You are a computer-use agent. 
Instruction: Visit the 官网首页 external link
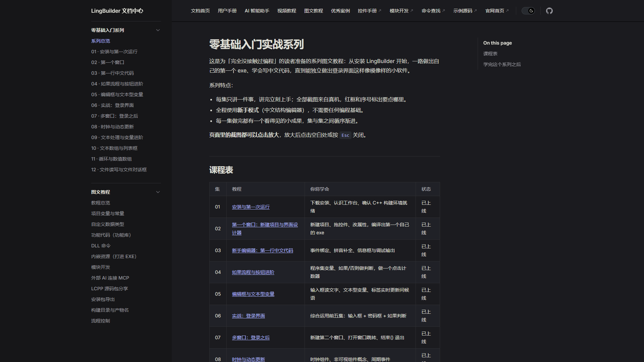(497, 11)
